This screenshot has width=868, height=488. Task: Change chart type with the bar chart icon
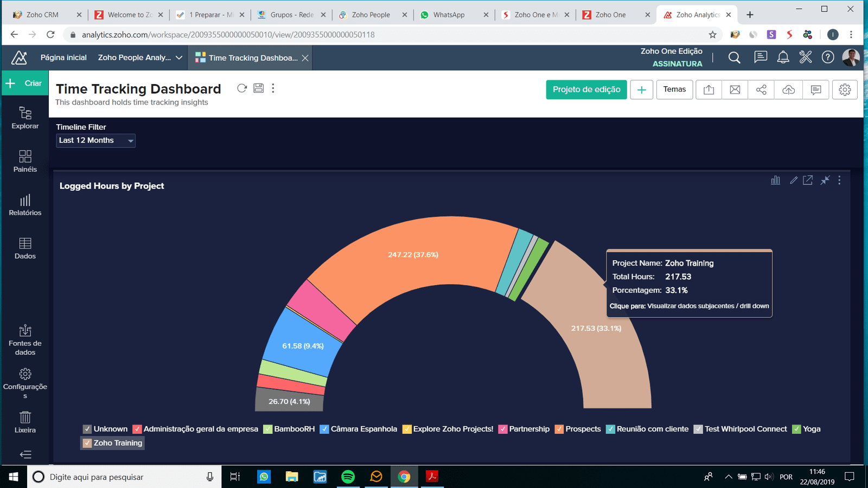(x=776, y=180)
